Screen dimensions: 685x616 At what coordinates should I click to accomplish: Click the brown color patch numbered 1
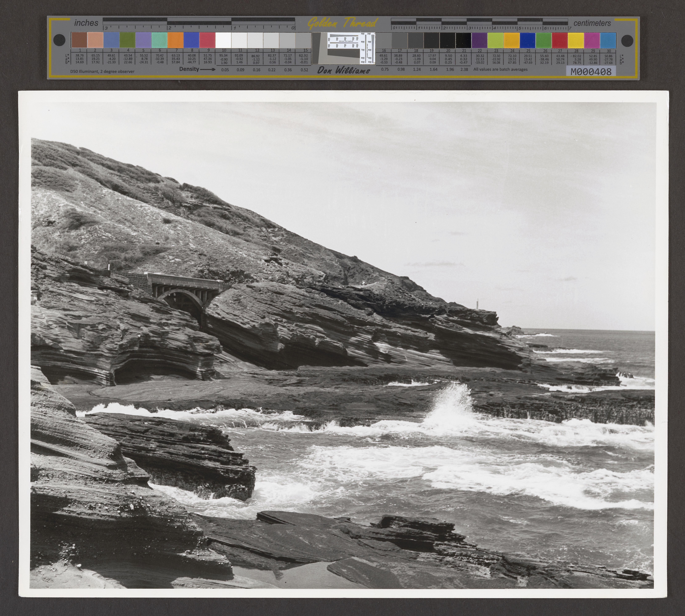[79, 40]
